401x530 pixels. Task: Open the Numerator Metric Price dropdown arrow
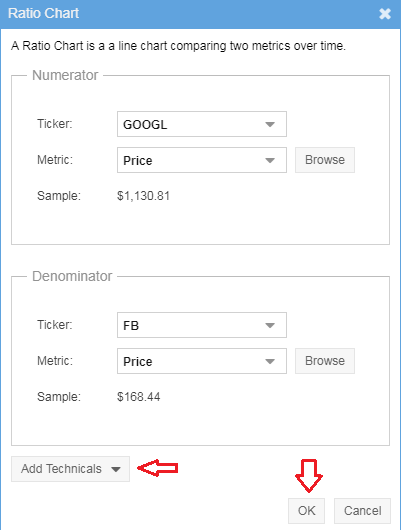pos(270,160)
